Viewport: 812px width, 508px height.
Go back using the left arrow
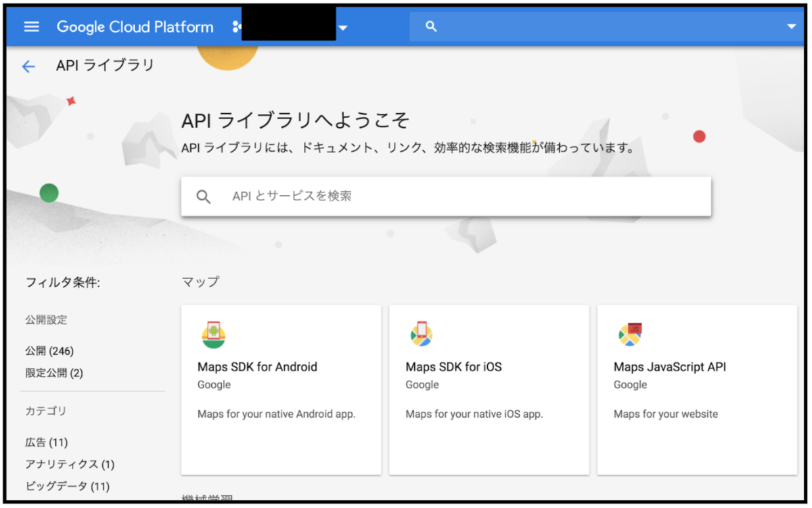(x=28, y=66)
